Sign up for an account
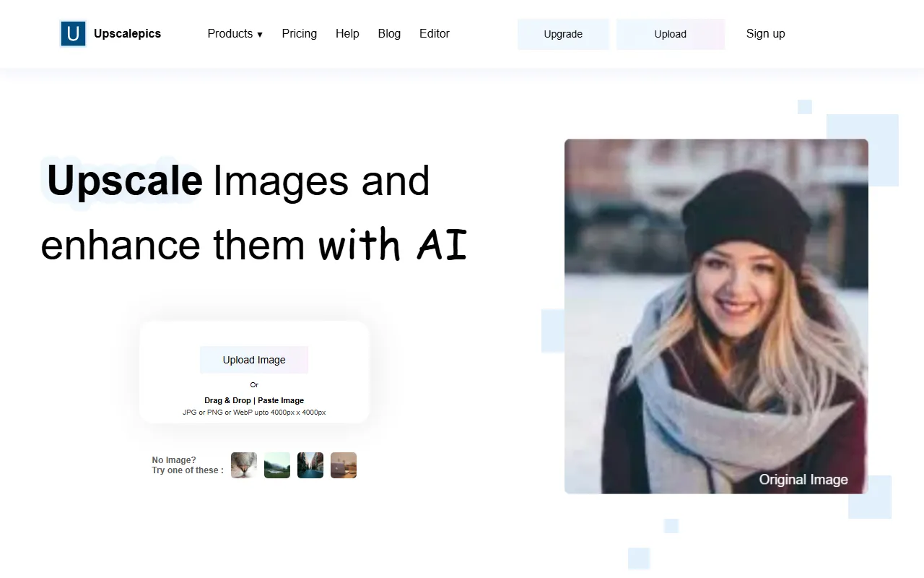The width and height of the screenshot is (924, 578). click(x=765, y=33)
